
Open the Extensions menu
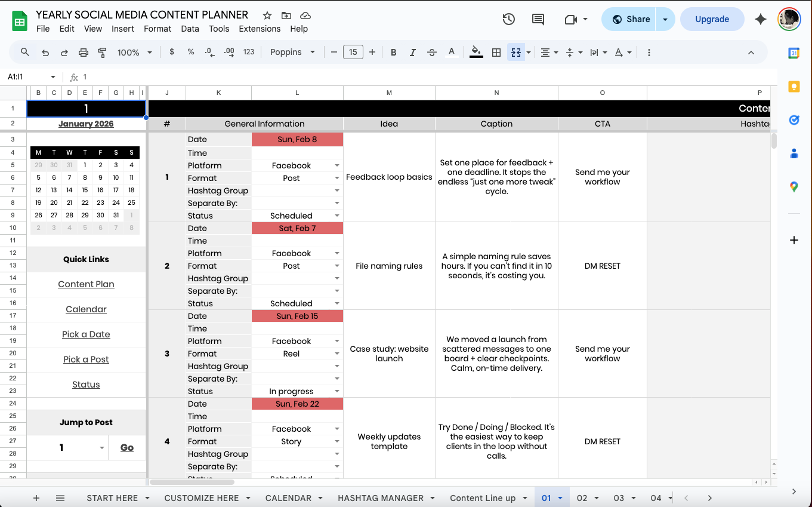(x=259, y=28)
